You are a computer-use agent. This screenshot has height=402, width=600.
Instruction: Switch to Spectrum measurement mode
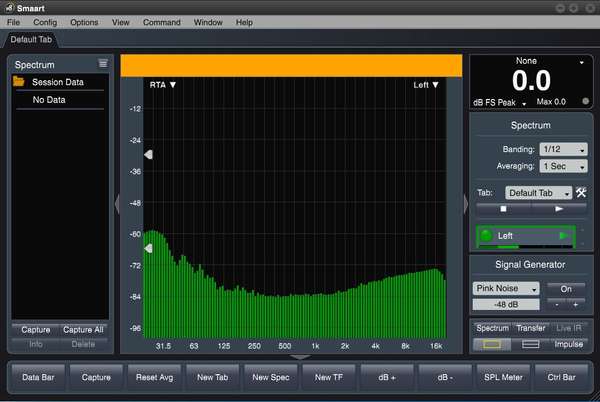click(x=492, y=328)
